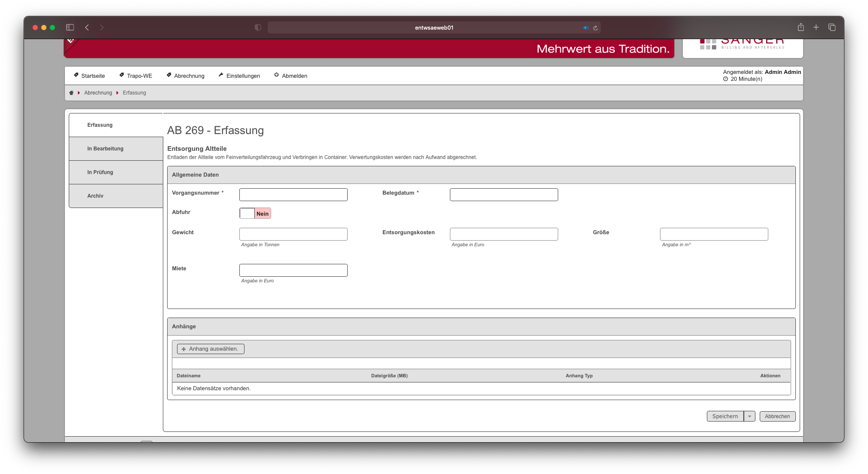Screen dimensions: 868x474
Task: Open a new tab with plus icon
Action: click(x=816, y=27)
